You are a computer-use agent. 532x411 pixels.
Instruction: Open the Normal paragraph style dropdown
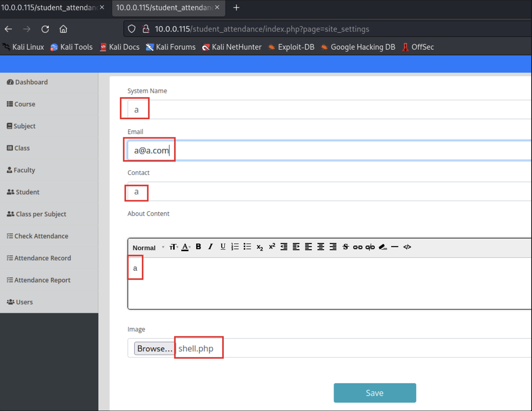click(148, 248)
